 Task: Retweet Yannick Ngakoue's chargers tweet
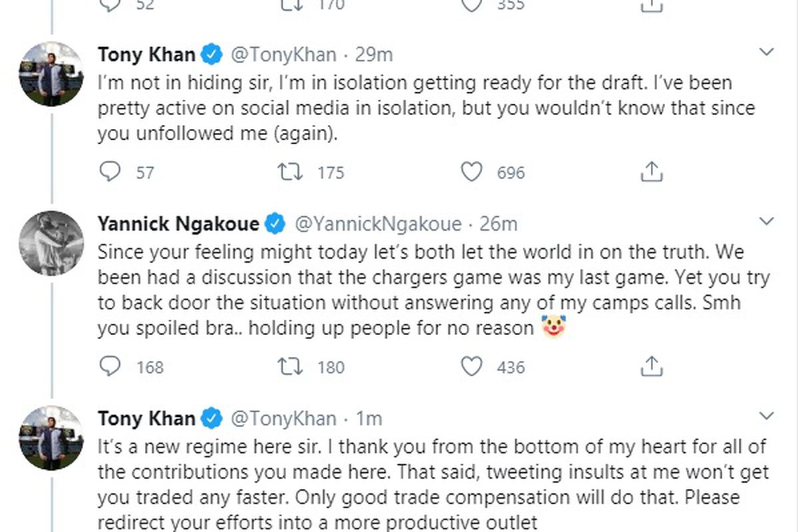[290, 366]
